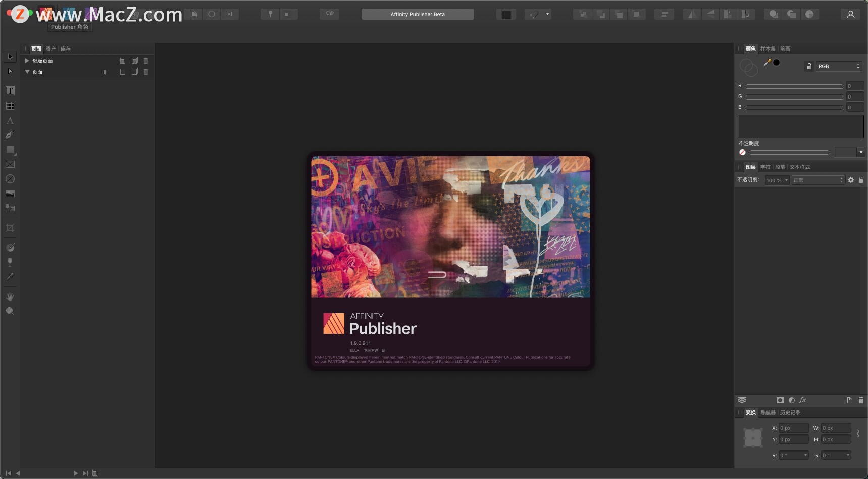The height and width of the screenshot is (479, 868).
Task: Click the Move to Front arrange icon
Action: 637,14
